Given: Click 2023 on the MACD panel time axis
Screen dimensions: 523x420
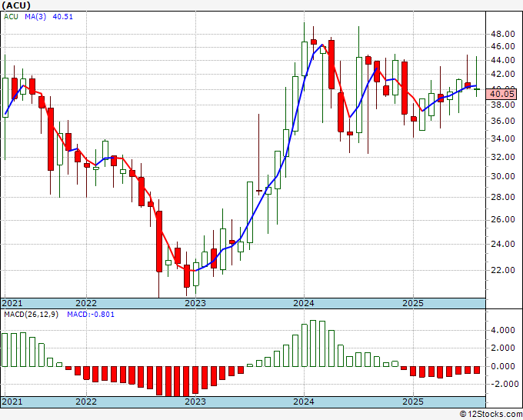Looking at the screenshot, I should pos(195,402).
